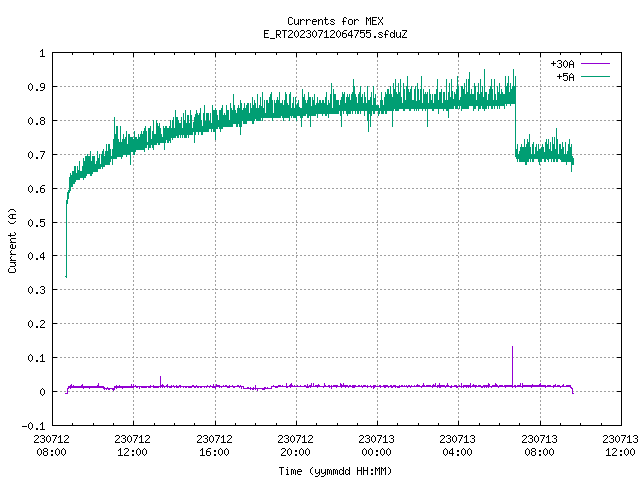Image resolution: width=640 pixels, height=480 pixels.
Task: Click the y-axis value 0.8
Action: (36, 121)
